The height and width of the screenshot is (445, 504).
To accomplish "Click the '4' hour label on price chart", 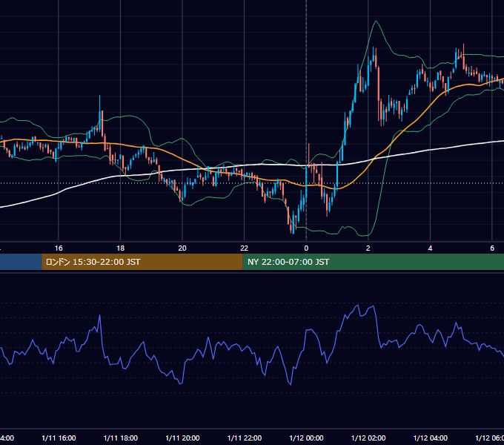I will point(430,248).
